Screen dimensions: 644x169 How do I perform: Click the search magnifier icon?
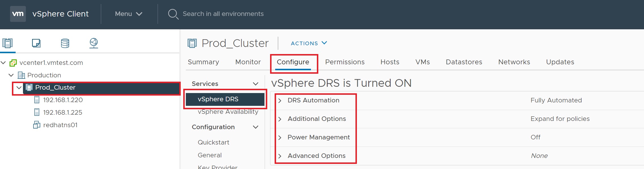tap(173, 14)
